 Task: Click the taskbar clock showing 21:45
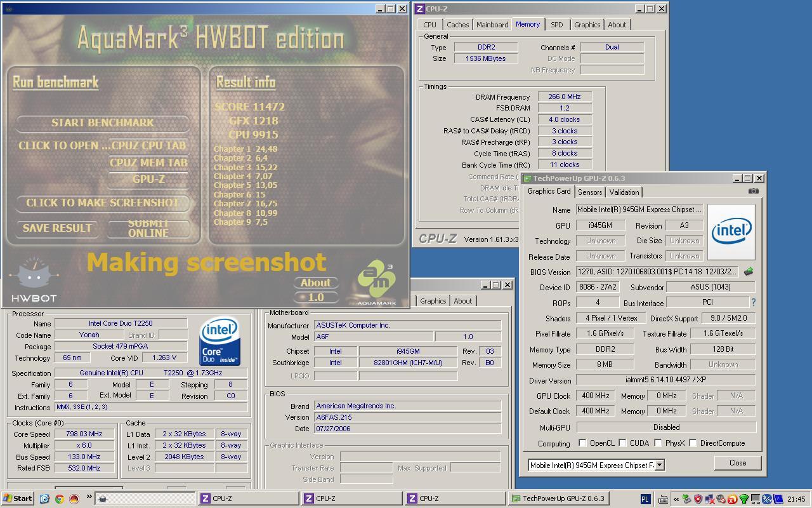tap(796, 499)
